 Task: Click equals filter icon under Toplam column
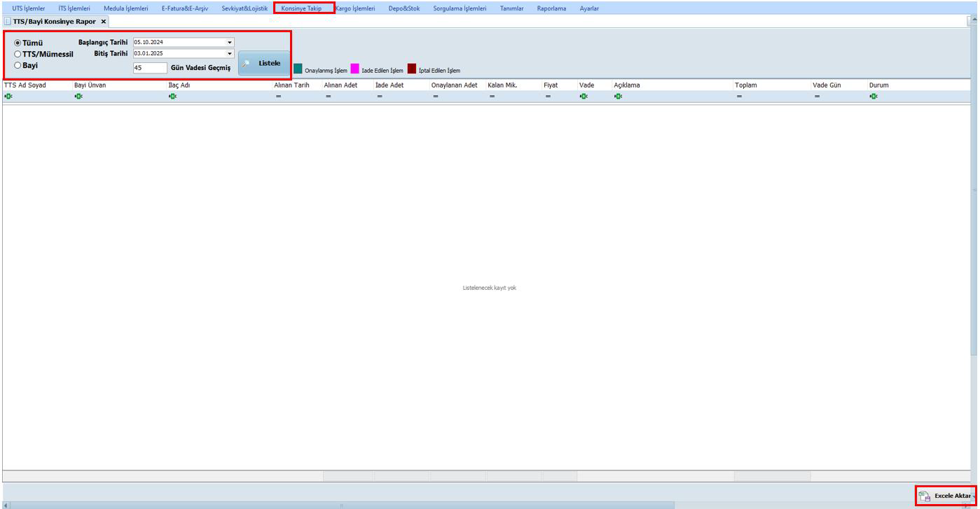click(739, 97)
